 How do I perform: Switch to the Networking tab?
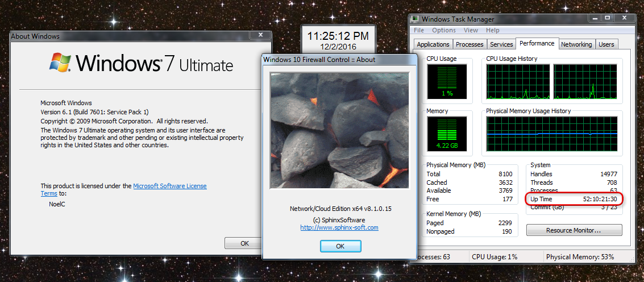(576, 44)
